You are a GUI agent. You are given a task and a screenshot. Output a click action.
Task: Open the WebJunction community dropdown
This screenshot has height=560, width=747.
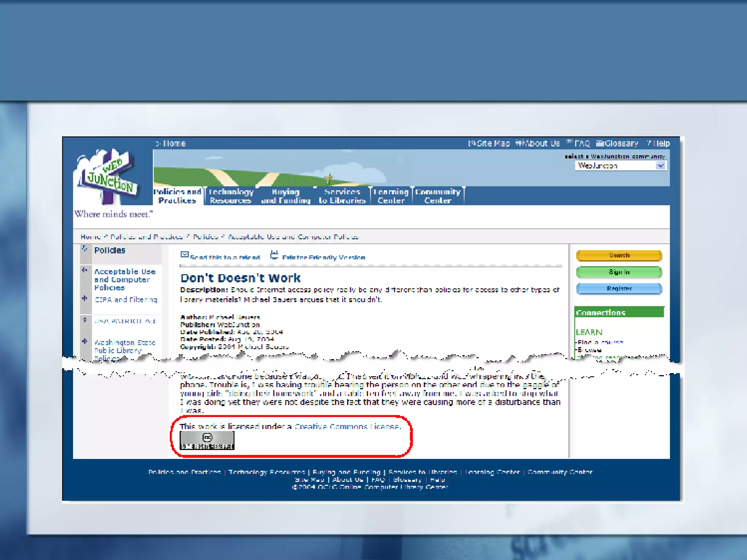(660, 166)
